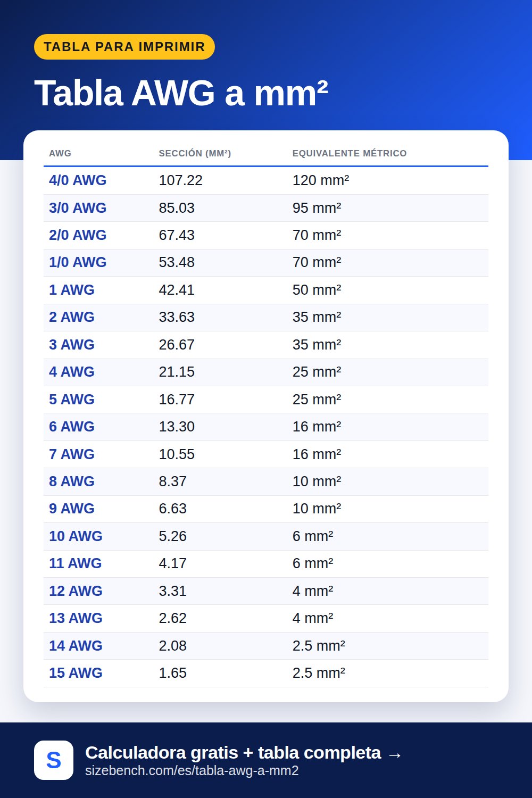Select the "Tabla AWG a mm²" heading
This screenshot has width=532, height=798.
181,93
